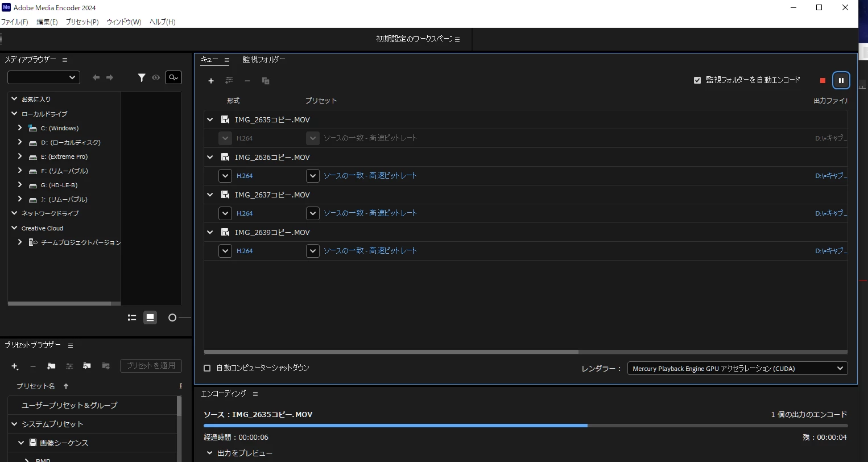This screenshot has width=868, height=462.
Task: Open ソースの一致 preset link for IMG_2636コピー.MOV
Action: click(370, 176)
